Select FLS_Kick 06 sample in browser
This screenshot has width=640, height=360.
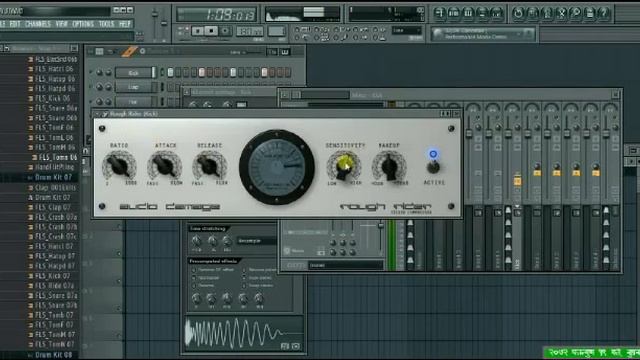point(52,98)
